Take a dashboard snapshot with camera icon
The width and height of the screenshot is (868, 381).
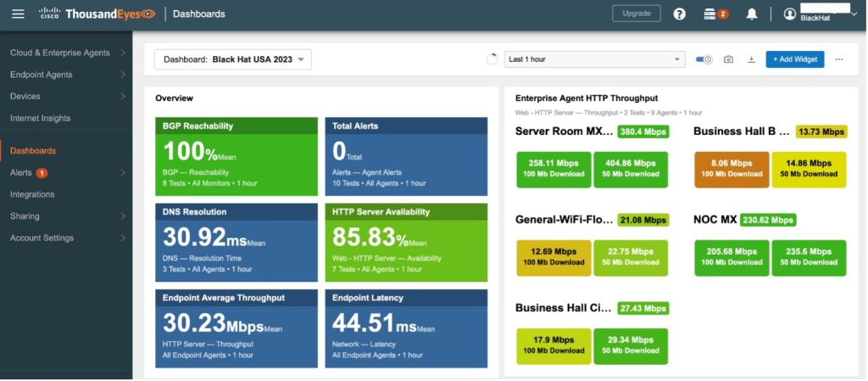pyautogui.click(x=728, y=59)
